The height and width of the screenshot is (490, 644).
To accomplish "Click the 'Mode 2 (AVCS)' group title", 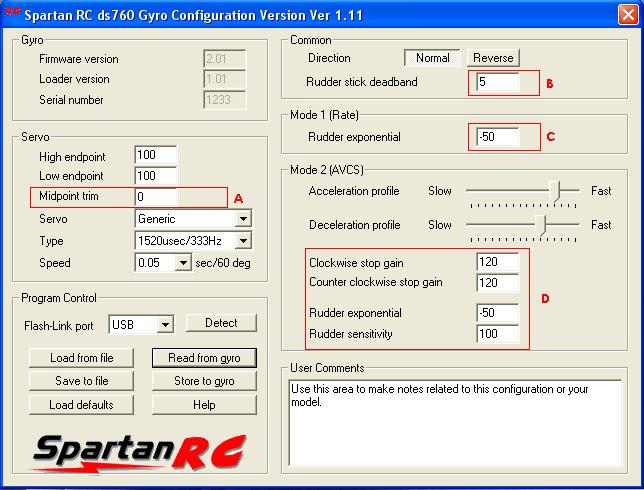I will (327, 170).
